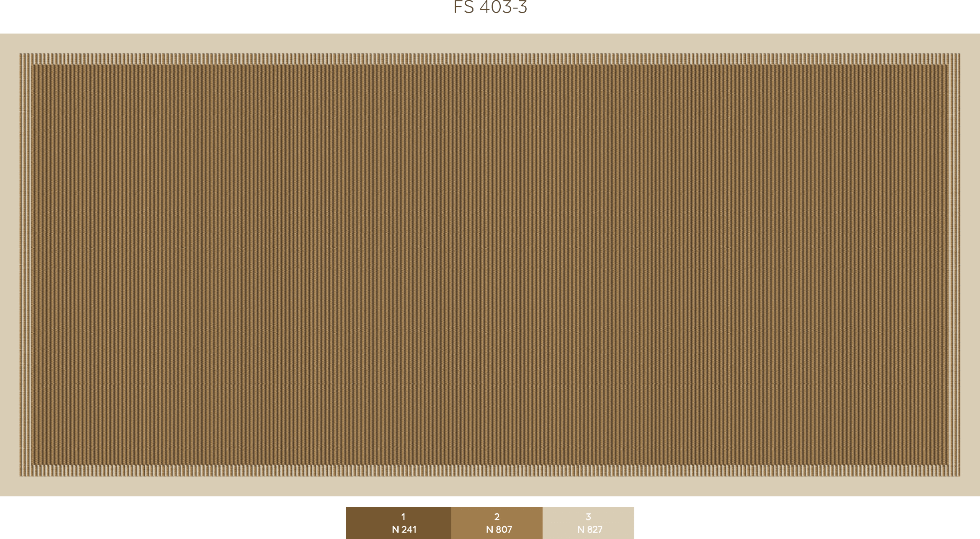Click the N 827 color code label

click(x=590, y=529)
